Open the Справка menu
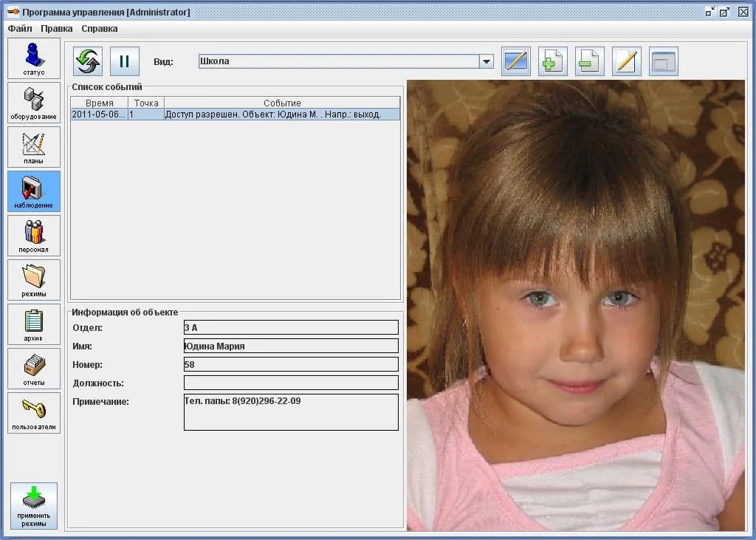This screenshot has height=540, width=756. pyautogui.click(x=99, y=29)
